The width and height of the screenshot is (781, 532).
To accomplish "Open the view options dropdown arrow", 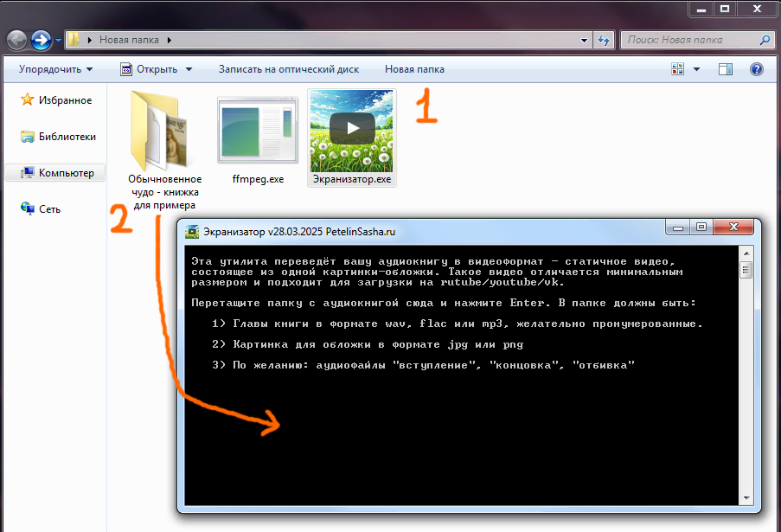I will 695,69.
